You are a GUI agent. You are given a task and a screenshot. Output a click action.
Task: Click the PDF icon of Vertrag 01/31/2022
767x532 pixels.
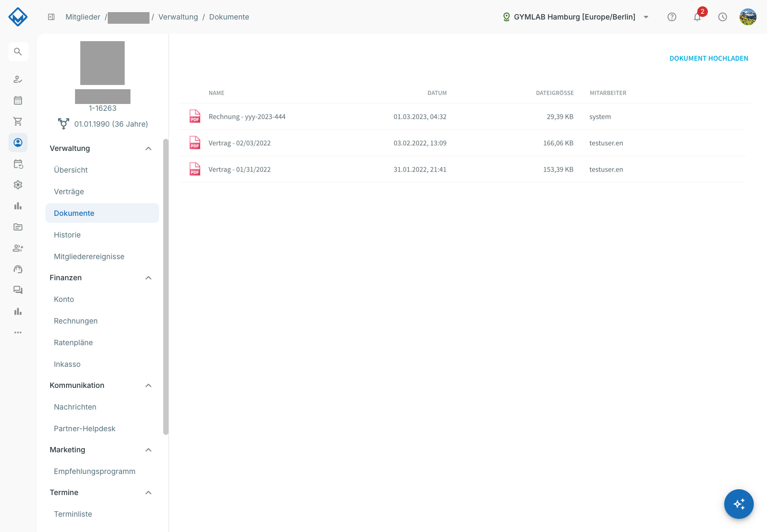pyautogui.click(x=195, y=169)
